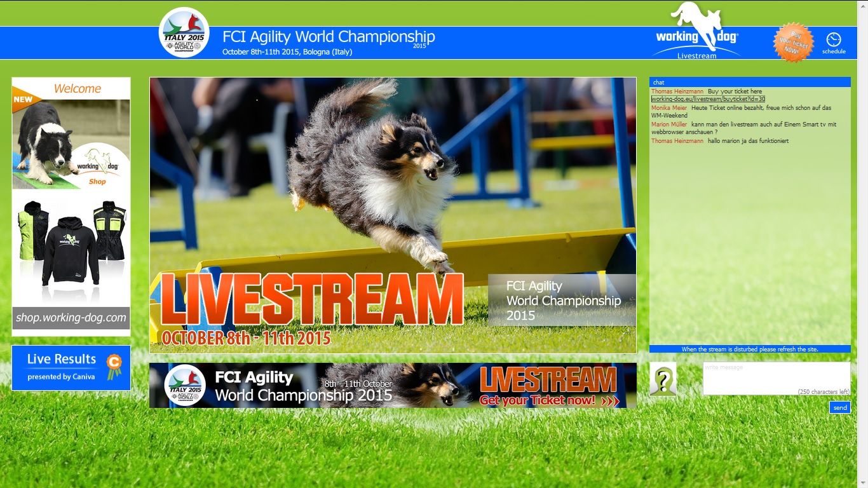The width and height of the screenshot is (868, 488).
Task: Click the black hoodie product image
Action: click(71, 250)
